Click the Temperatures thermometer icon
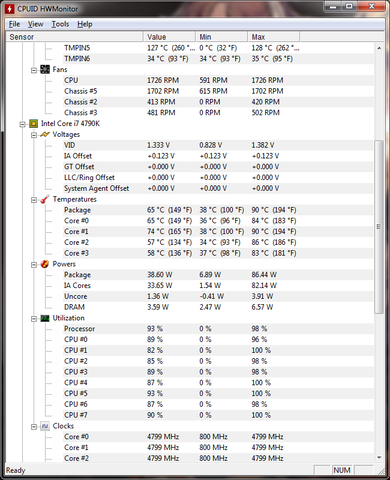The width and height of the screenshot is (390, 480). click(45, 199)
